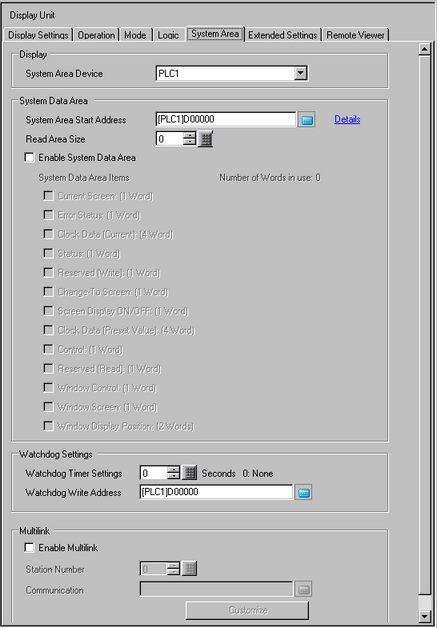The image size is (437, 628).
Task: Click the Station Number keypad icon
Action: 189,568
